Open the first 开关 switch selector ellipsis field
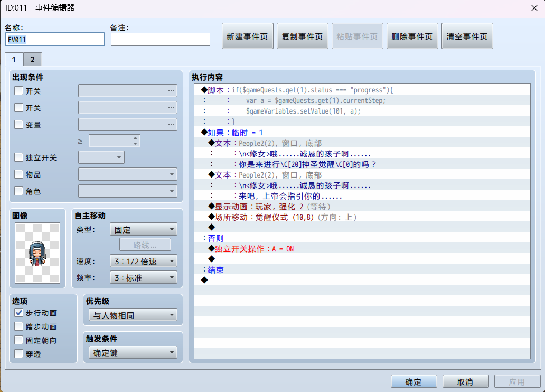Image resolution: width=545 pixels, height=392 pixels. pyautogui.click(x=128, y=91)
